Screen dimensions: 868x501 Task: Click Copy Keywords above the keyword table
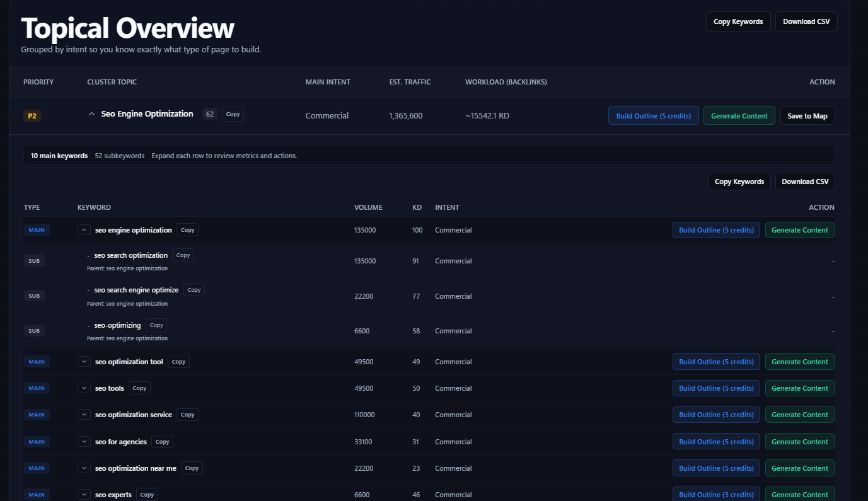[x=739, y=181]
